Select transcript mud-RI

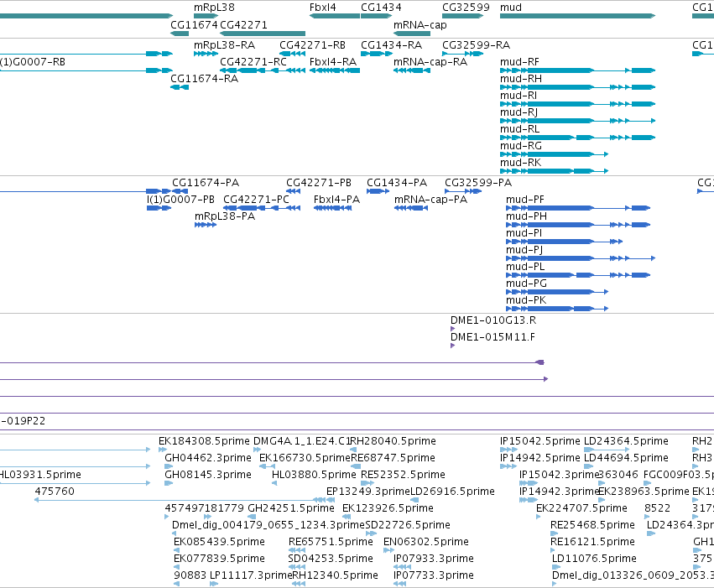point(519,96)
